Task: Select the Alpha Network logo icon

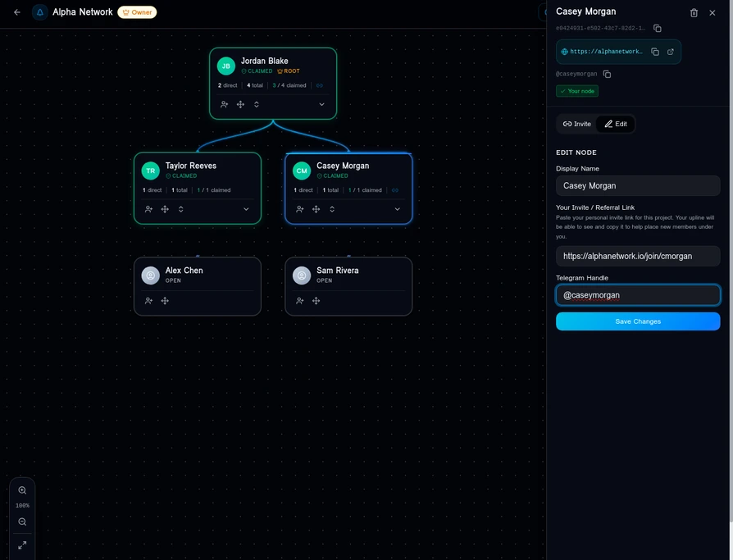Action: point(38,11)
